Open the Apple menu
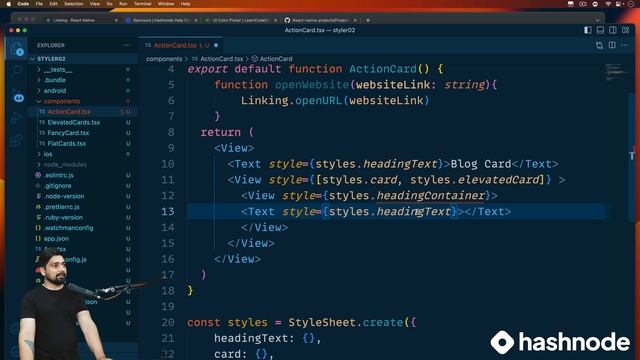Screen dimensions: 640x360 (x=8, y=4)
